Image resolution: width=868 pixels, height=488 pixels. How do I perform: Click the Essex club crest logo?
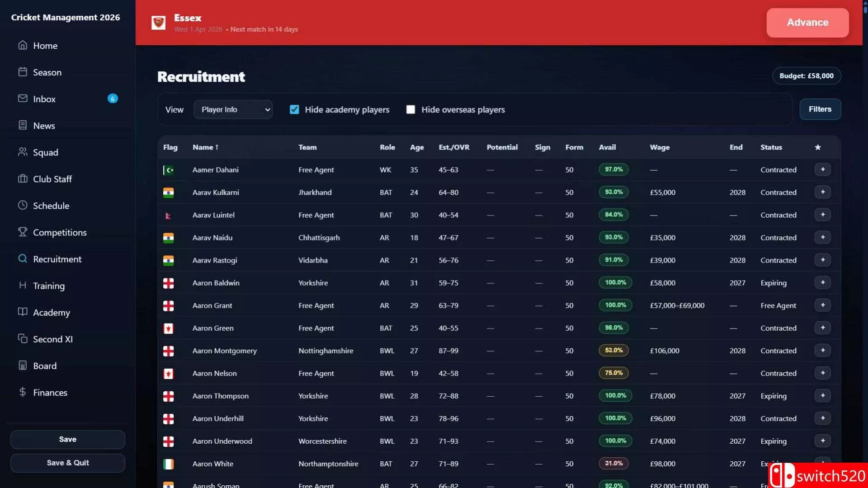click(158, 23)
